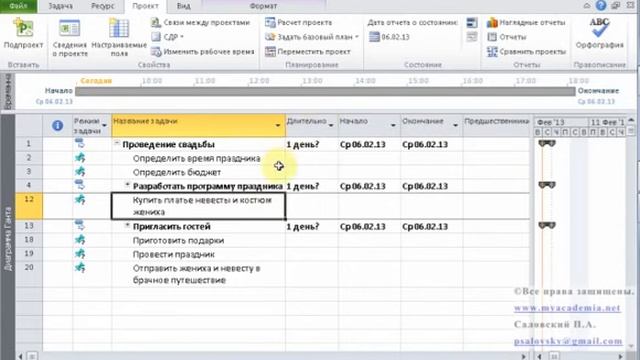The image size is (640, 360).
Task: Click start date of Пригласить гостей
Action: tap(369, 227)
